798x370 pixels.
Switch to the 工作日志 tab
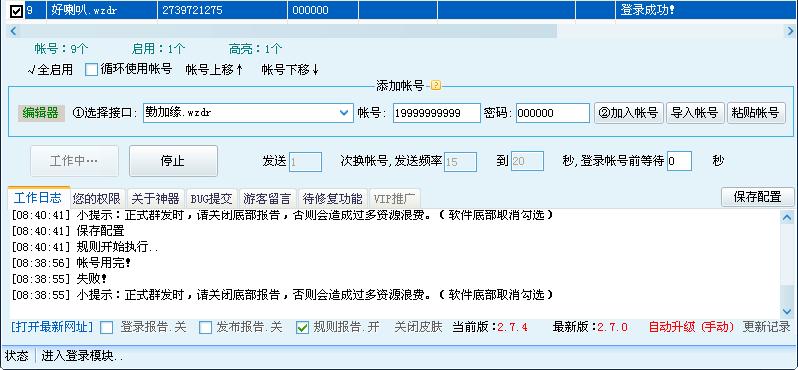coord(38,198)
